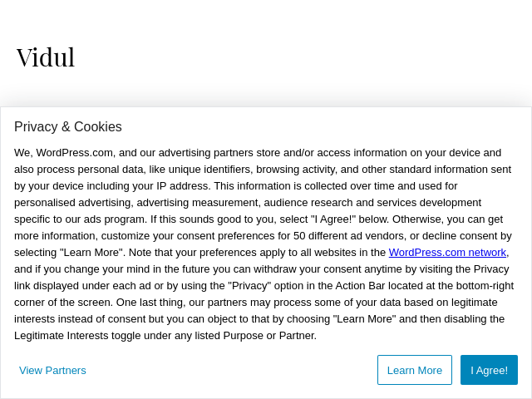Click the quoted "Learn More" after "selecting"

tap(92, 253)
